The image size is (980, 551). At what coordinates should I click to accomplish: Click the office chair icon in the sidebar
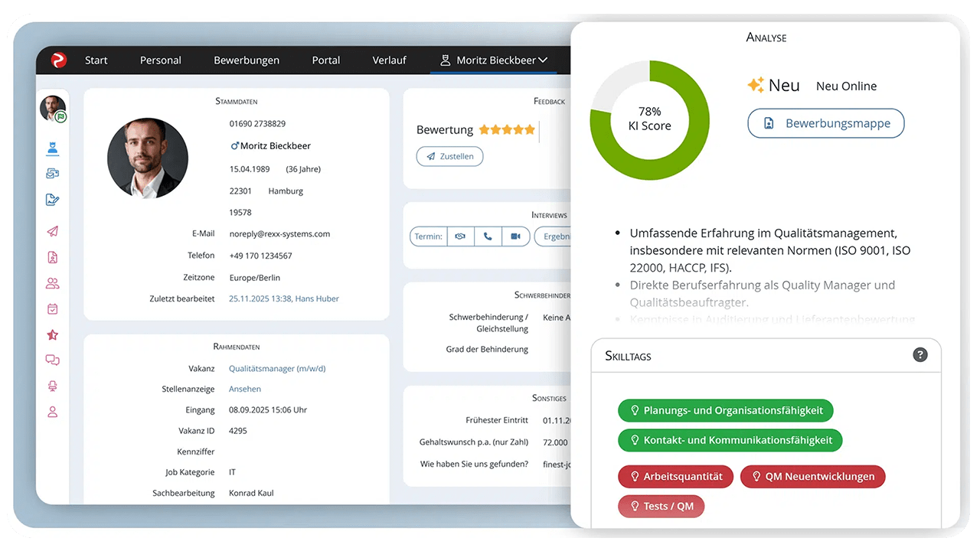(53, 386)
